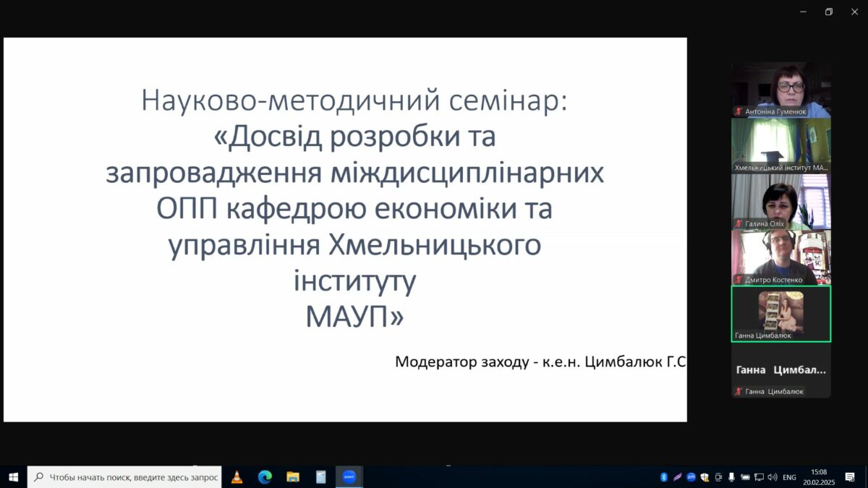The image size is (868, 488).
Task: Open the Calculator app in taskbar
Action: [x=321, y=477]
